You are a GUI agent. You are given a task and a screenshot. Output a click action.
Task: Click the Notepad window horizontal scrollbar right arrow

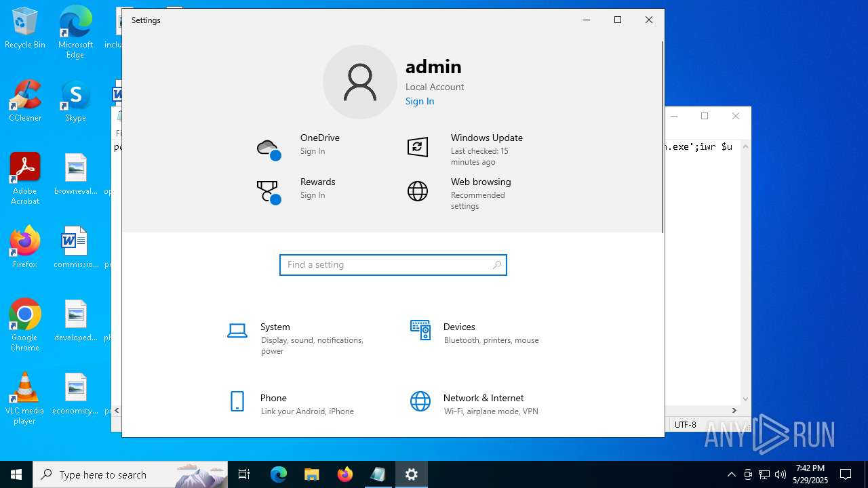coord(734,410)
